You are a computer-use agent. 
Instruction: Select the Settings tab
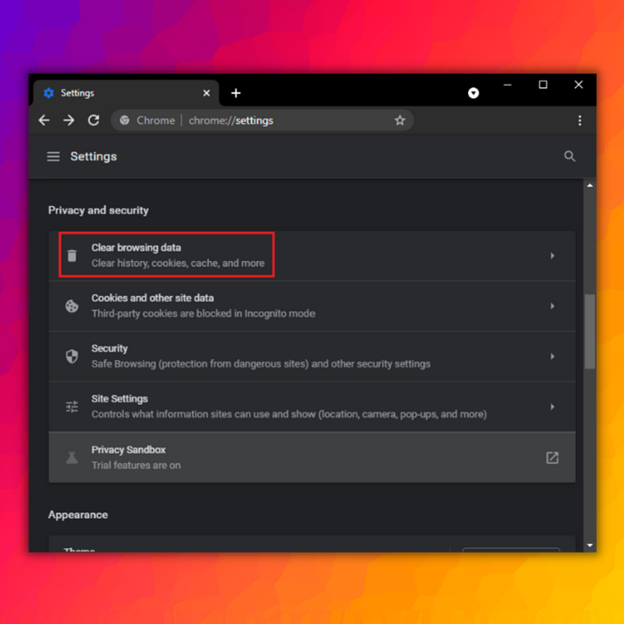[126, 93]
